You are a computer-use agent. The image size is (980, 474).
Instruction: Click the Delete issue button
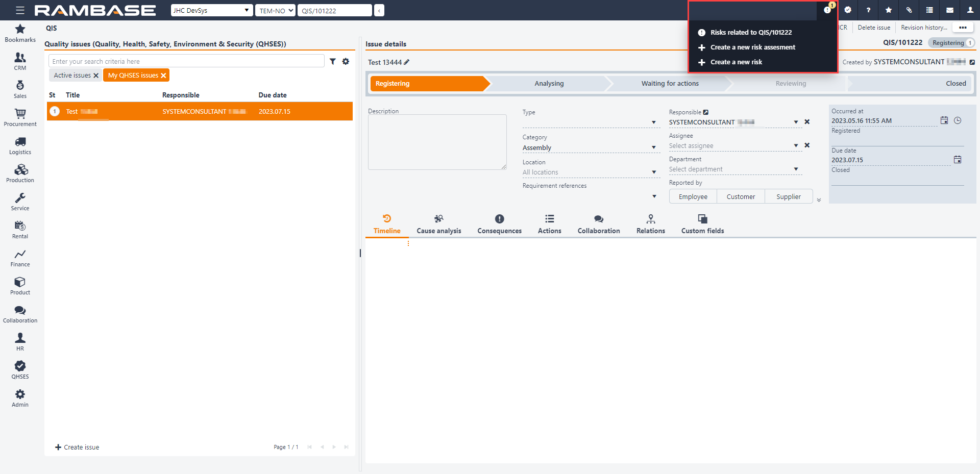click(x=873, y=28)
